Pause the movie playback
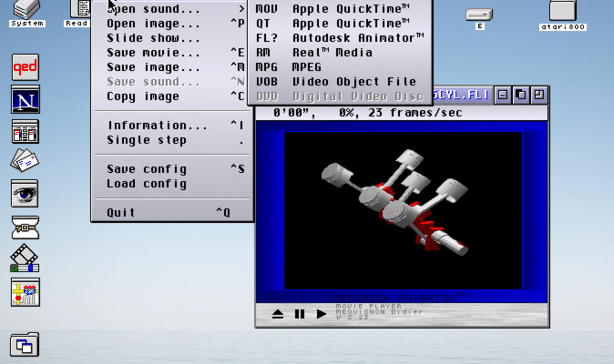Image resolution: width=614 pixels, height=364 pixels. [x=299, y=314]
